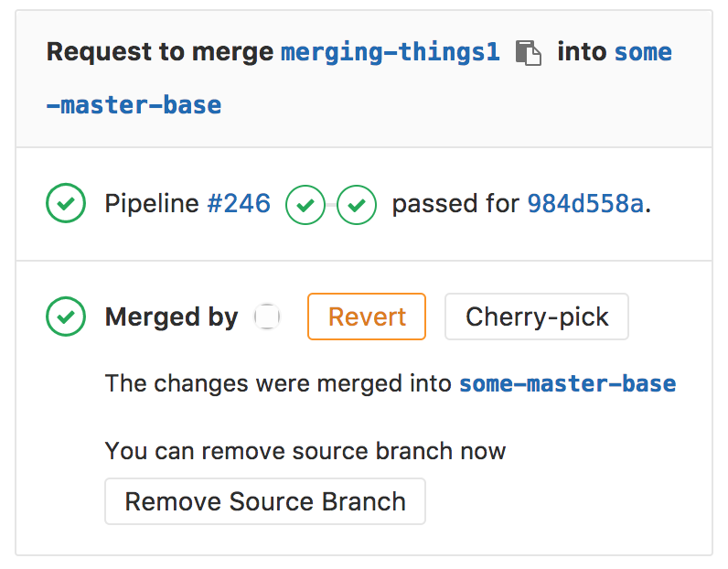This screenshot has width=728, height=569.
Task: Copy the source branch name to clipboard
Action: (x=528, y=52)
